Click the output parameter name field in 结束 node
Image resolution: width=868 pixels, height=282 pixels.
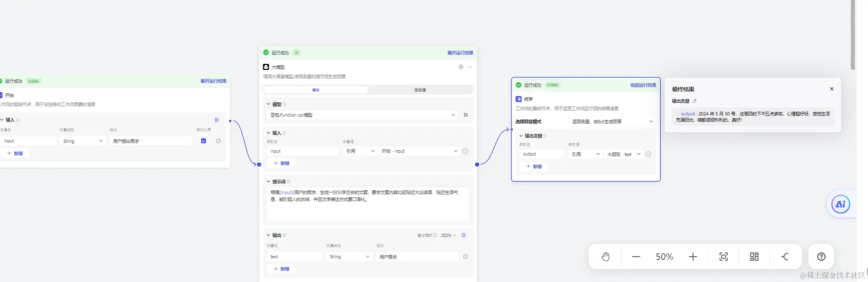pyautogui.click(x=542, y=154)
